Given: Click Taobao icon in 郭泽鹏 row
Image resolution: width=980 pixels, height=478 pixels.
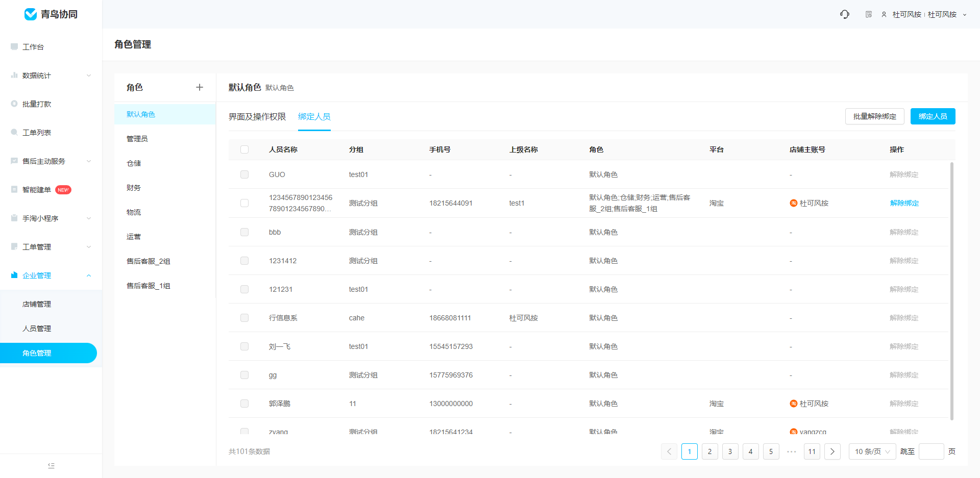Looking at the screenshot, I should 794,404.
